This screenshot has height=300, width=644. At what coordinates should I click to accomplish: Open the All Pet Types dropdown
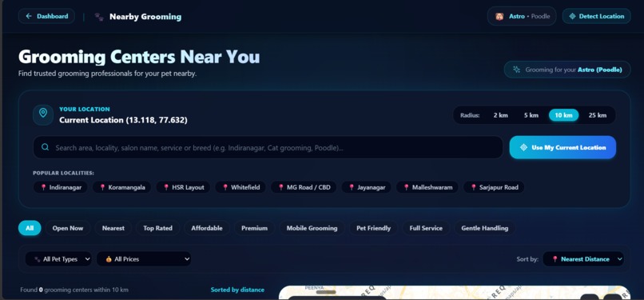[59, 259]
